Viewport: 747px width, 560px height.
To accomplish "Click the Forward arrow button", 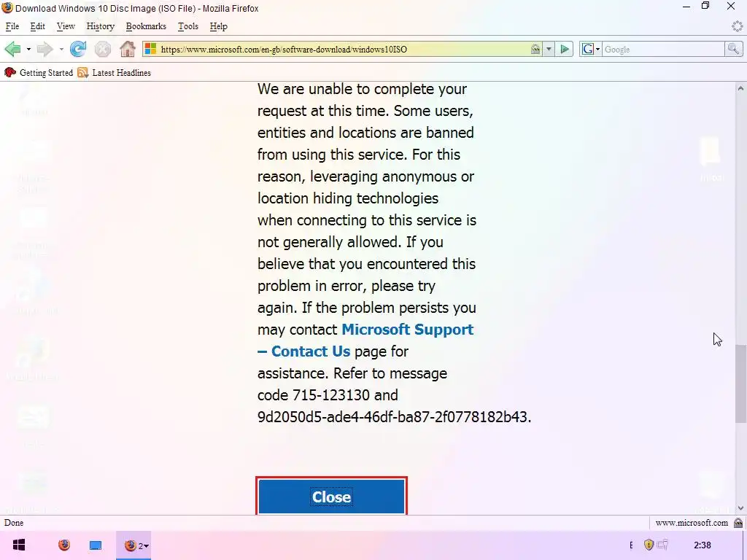I will (x=44, y=49).
